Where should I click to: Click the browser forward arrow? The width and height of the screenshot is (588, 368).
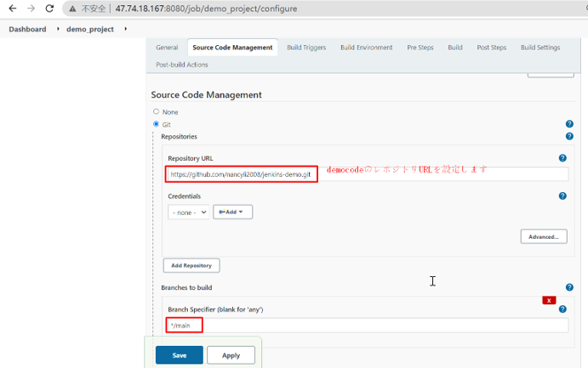[x=31, y=8]
